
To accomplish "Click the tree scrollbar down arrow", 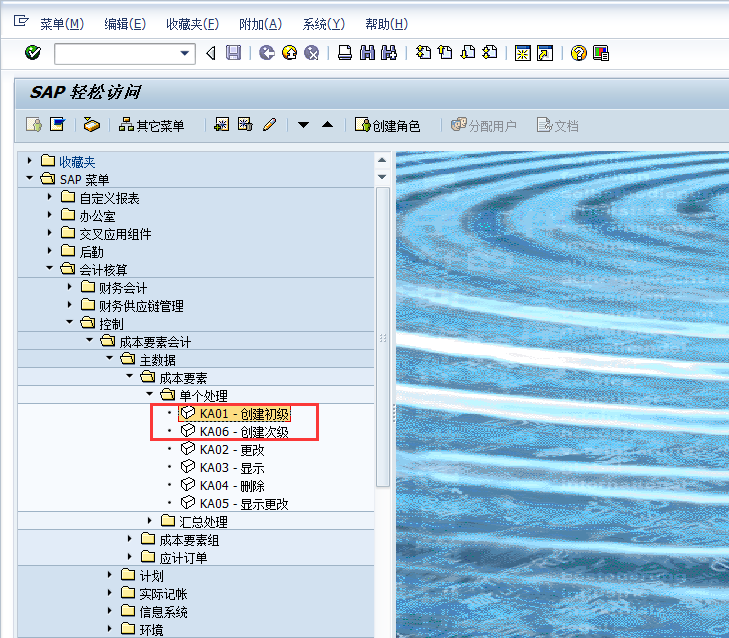I will click(x=382, y=177).
